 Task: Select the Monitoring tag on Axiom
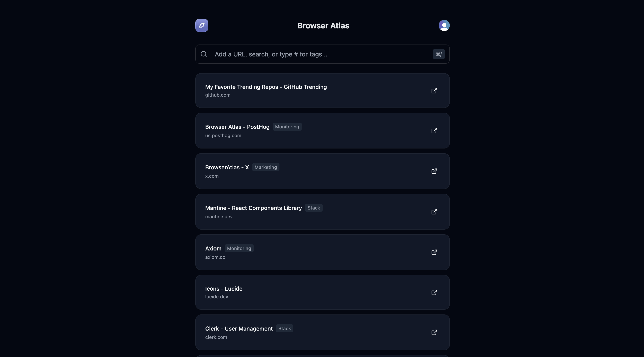[x=239, y=248]
